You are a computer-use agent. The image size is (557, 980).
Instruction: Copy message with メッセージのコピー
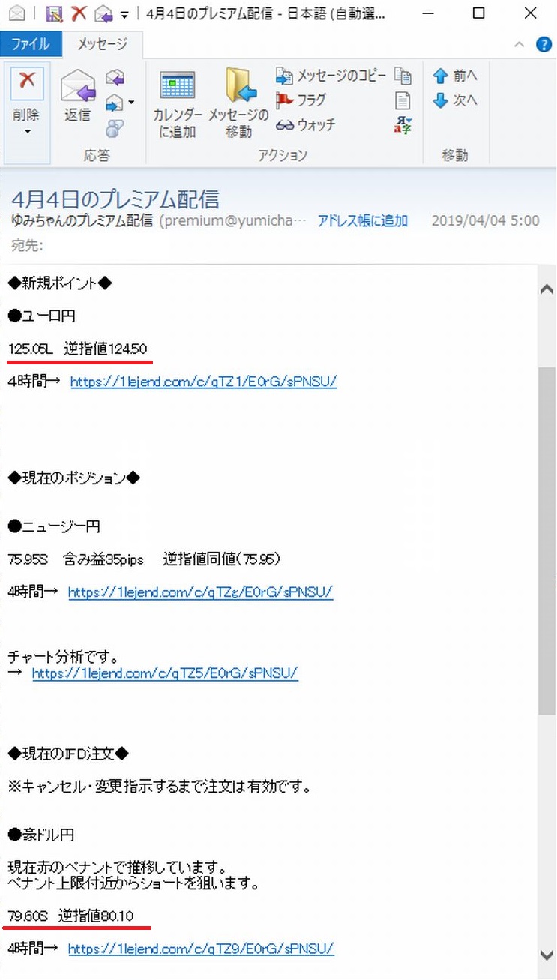tap(331, 76)
